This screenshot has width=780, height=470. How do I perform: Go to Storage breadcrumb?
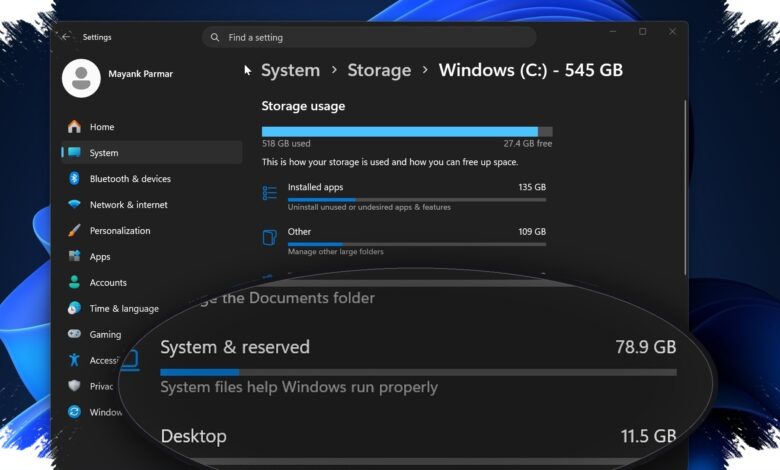(x=379, y=70)
